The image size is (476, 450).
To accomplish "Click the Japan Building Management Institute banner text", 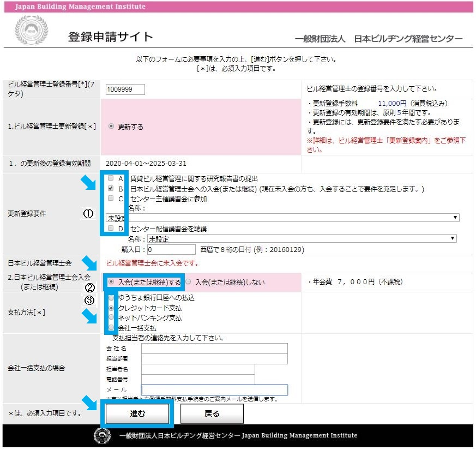I will click(x=80, y=7).
